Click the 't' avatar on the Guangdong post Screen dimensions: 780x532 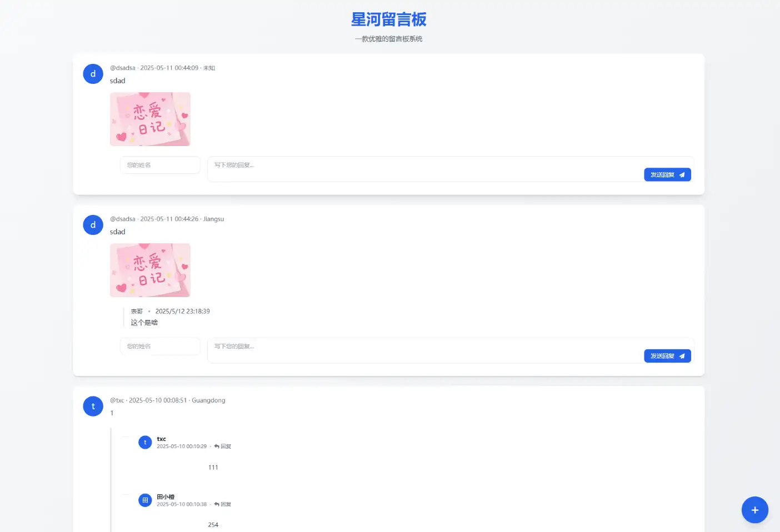pyautogui.click(x=93, y=406)
